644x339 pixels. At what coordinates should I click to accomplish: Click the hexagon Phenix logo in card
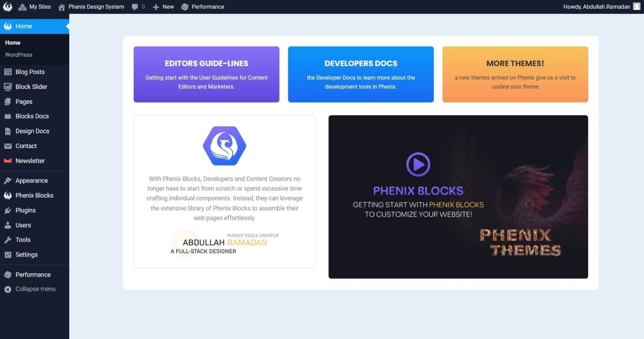[224, 146]
